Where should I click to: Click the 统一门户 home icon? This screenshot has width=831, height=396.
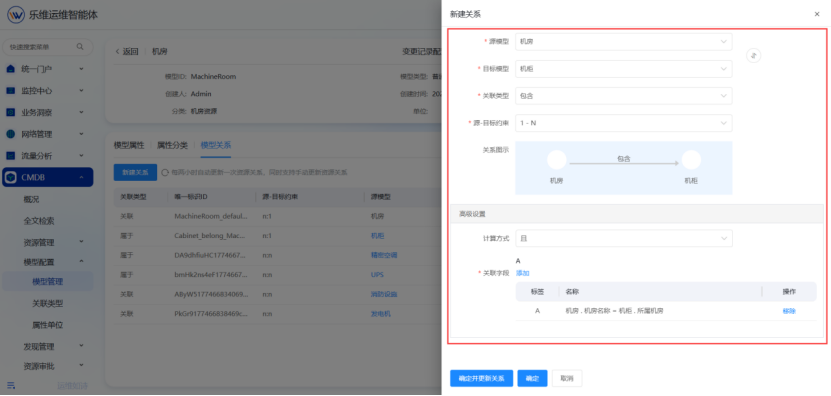click(x=11, y=69)
